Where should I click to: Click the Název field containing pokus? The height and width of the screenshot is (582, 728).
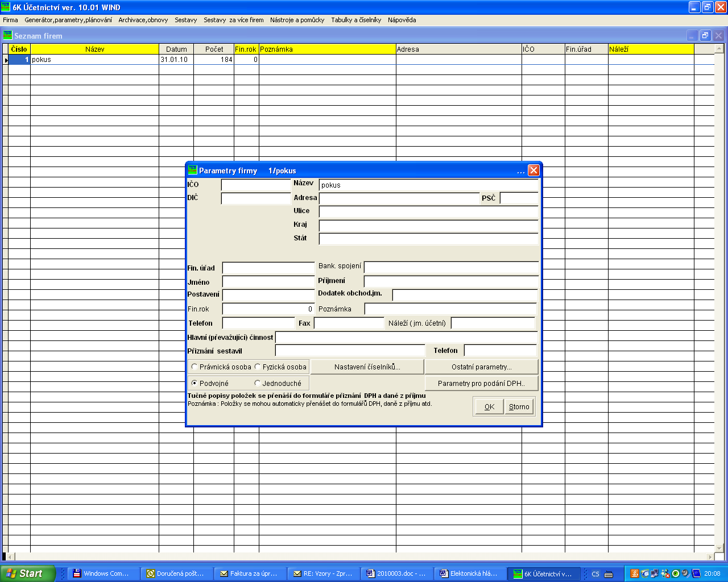pyautogui.click(x=429, y=185)
